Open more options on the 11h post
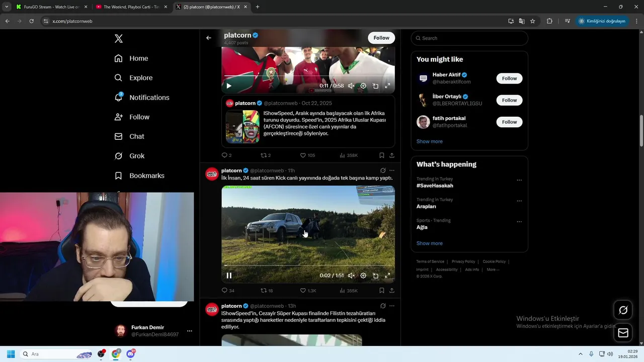 392,170
